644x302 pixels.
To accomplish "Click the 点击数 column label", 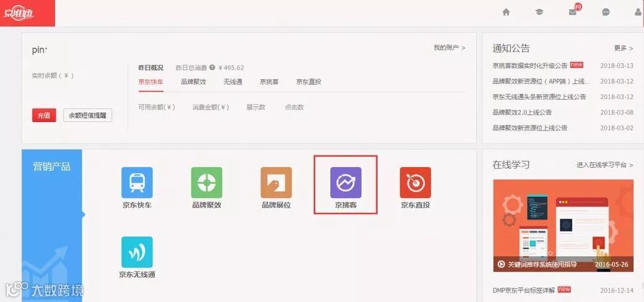I will (294, 107).
